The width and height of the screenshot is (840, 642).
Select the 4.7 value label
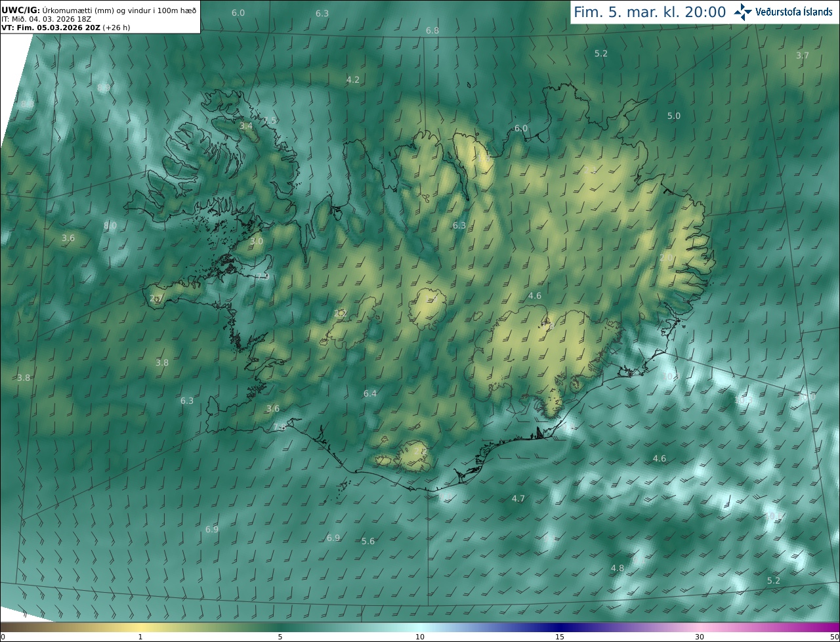tap(518, 499)
